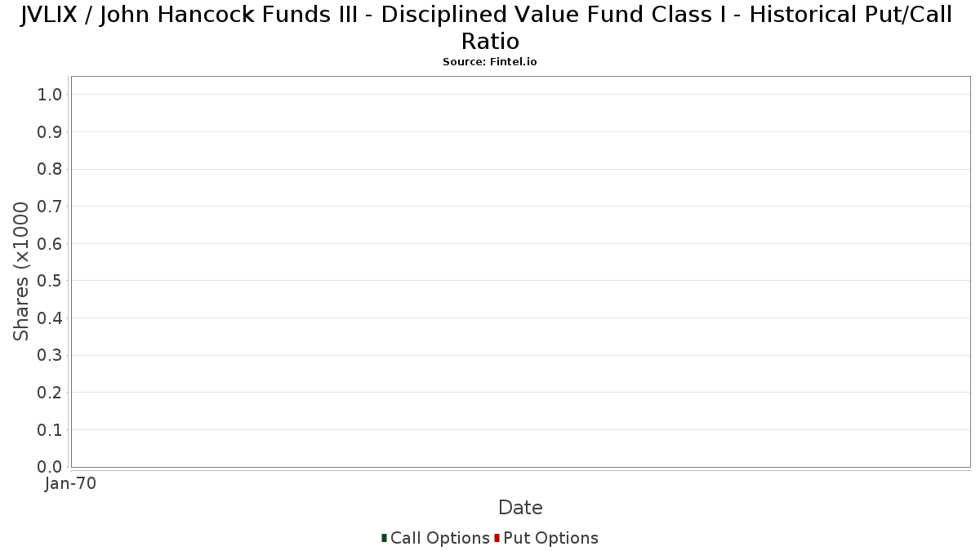Click the 0.3 y-axis tick label

[x=50, y=355]
